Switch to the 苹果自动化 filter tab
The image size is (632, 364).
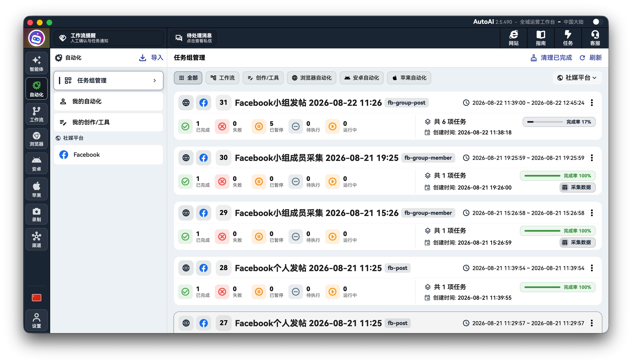(409, 78)
